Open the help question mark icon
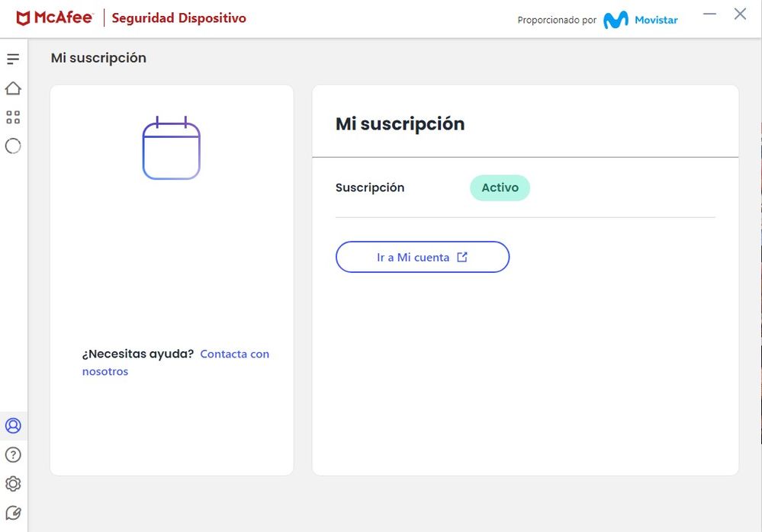This screenshot has width=762, height=532. click(x=13, y=455)
